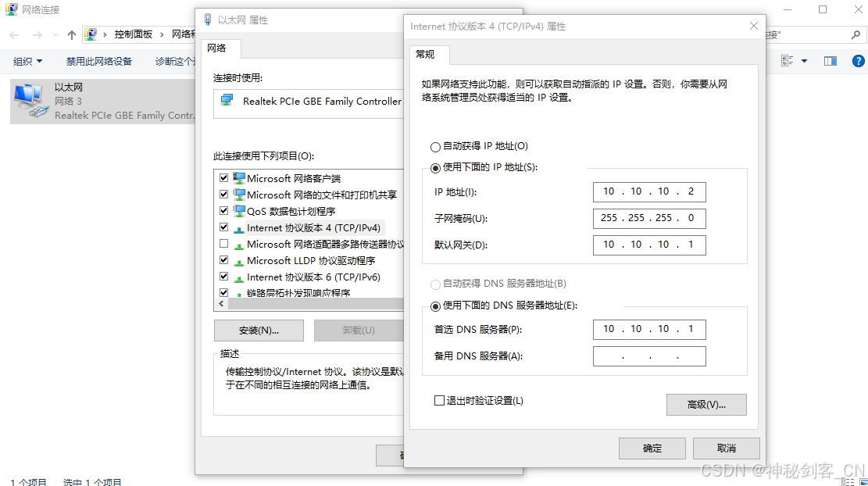
Task: Open the 组织 dropdown menu
Action: 27,61
